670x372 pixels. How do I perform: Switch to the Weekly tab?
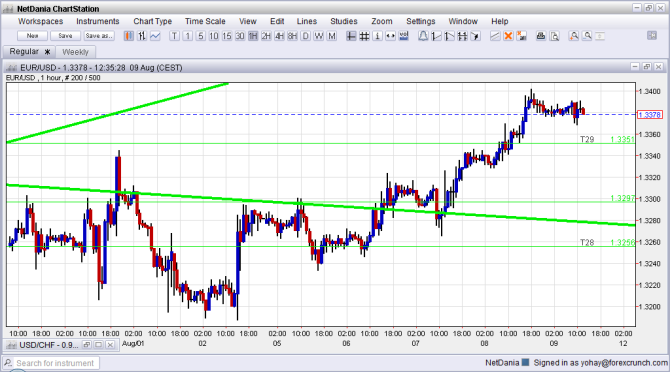pyautogui.click(x=75, y=52)
